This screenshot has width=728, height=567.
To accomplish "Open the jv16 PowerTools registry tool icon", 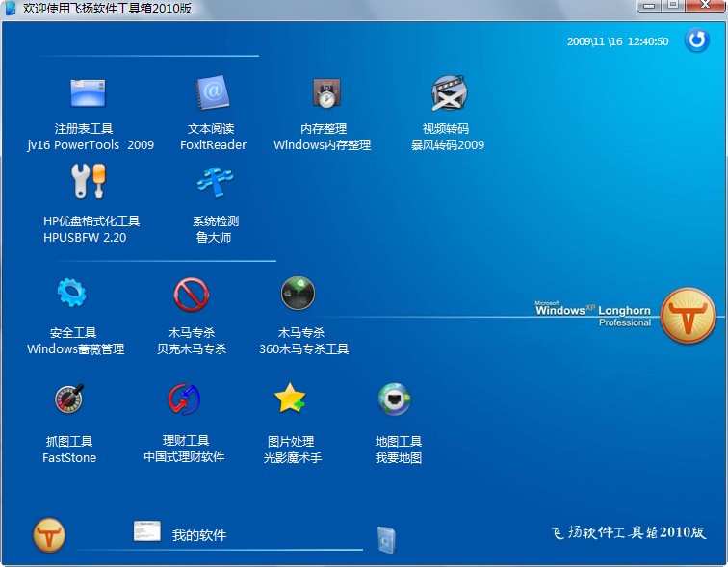I will click(x=89, y=92).
